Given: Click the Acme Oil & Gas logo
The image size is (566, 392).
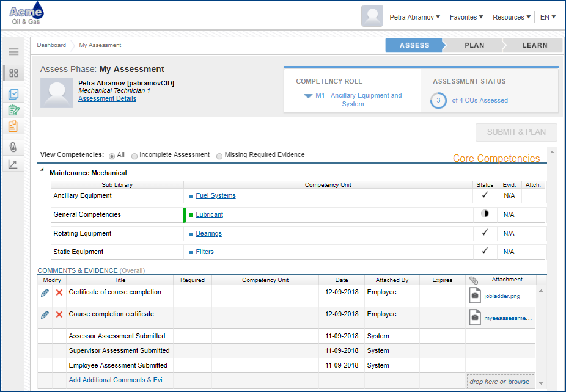Looking at the screenshot, I should click(27, 13).
